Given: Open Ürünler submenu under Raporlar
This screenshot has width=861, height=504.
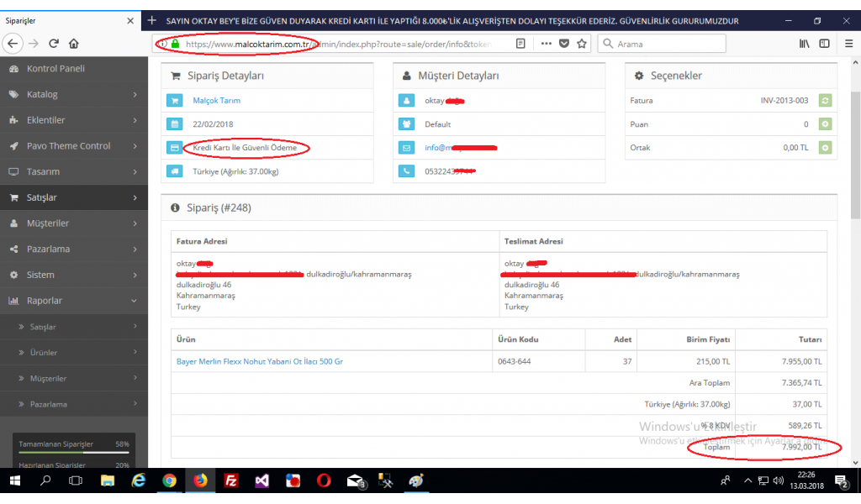Looking at the screenshot, I should [74, 353].
